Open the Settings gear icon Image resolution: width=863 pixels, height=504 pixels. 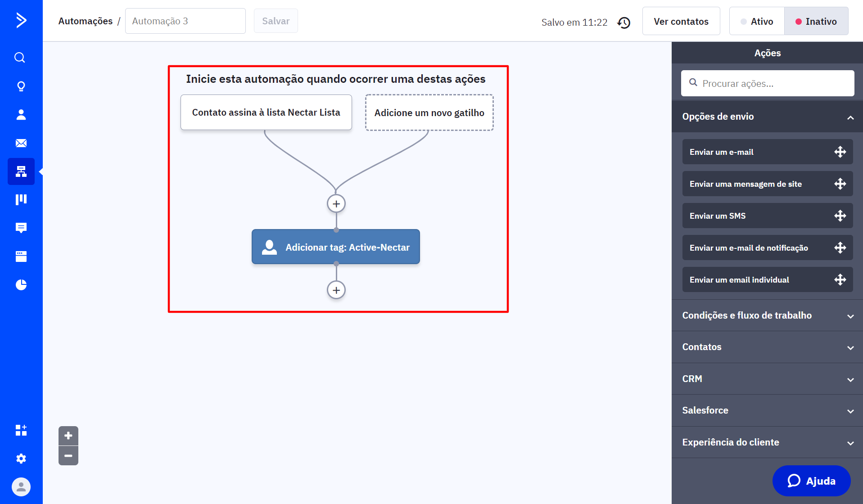tap(21, 459)
